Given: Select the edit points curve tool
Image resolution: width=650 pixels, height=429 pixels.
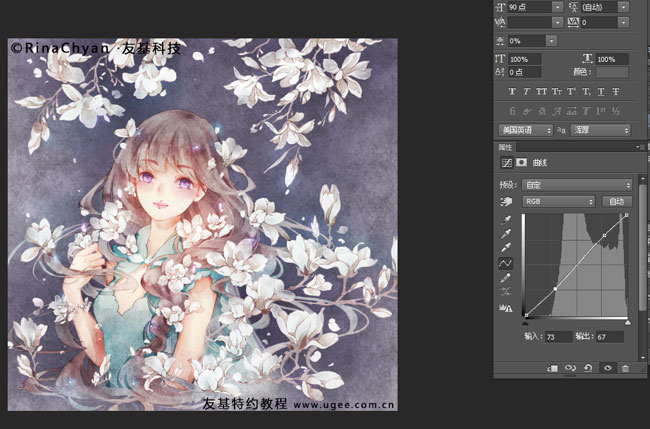Looking at the screenshot, I should click(x=506, y=263).
